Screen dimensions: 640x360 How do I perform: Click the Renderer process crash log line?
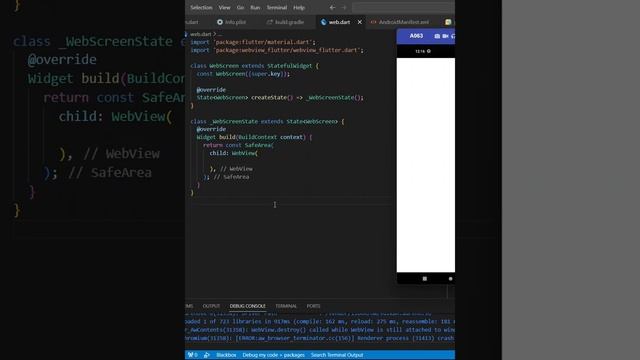[x=320, y=338]
